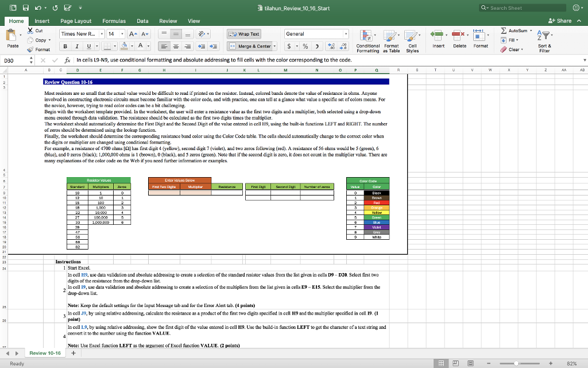Click the Save icon in title bar

tap(25, 7)
